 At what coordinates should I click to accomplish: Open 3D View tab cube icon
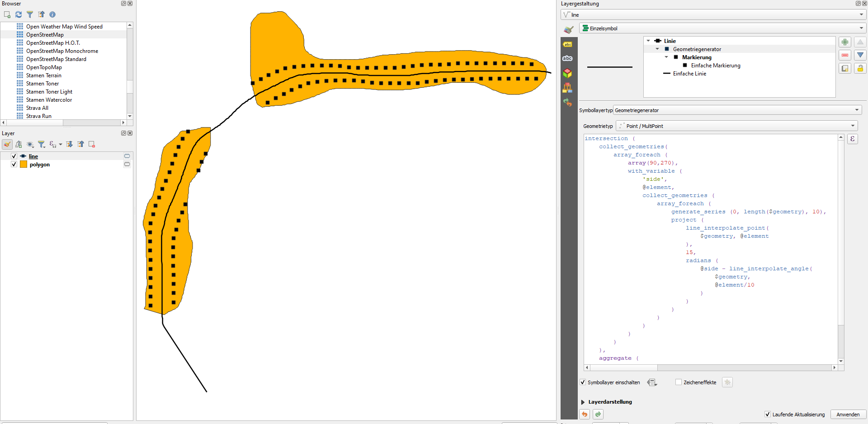tap(568, 73)
